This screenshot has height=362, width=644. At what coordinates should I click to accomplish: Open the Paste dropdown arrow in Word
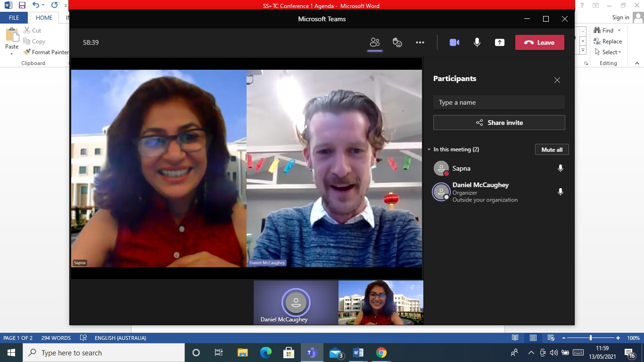[x=12, y=53]
